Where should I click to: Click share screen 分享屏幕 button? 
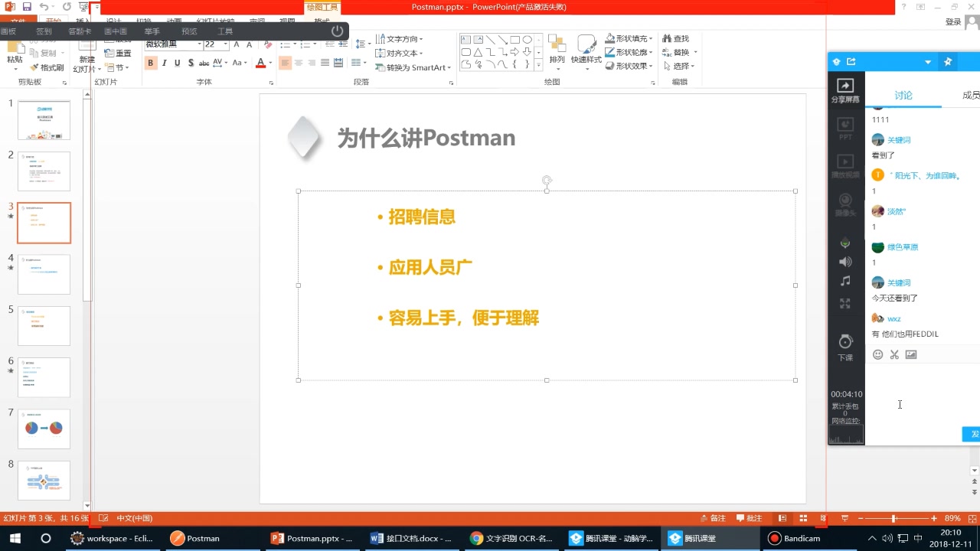(x=845, y=90)
